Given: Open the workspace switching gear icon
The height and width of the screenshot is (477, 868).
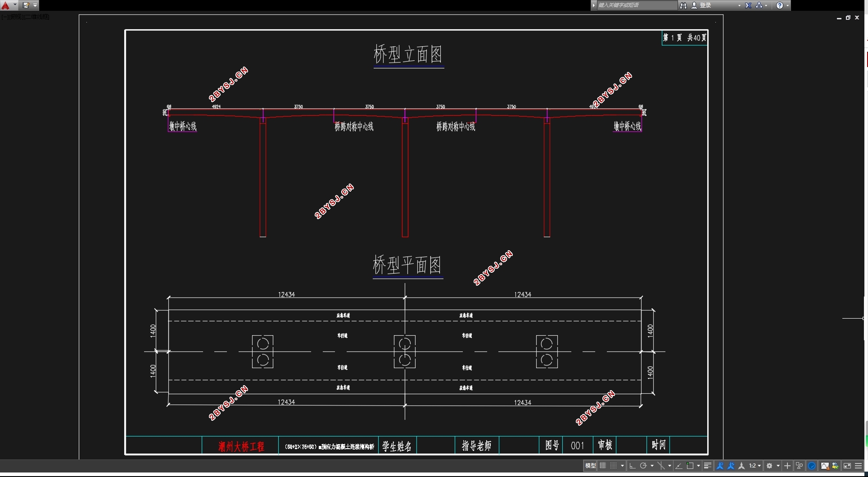Looking at the screenshot, I should coord(769,466).
